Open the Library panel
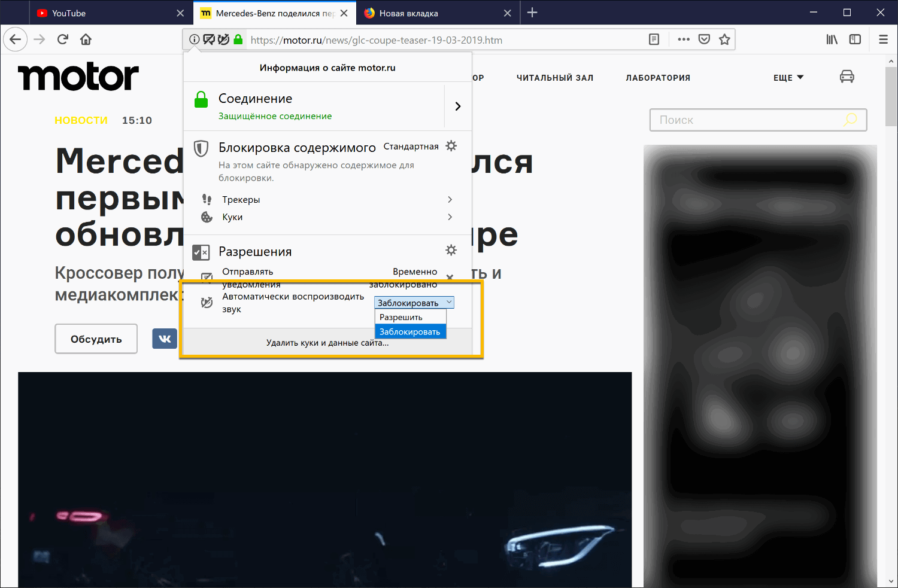This screenshot has height=588, width=898. [832, 39]
